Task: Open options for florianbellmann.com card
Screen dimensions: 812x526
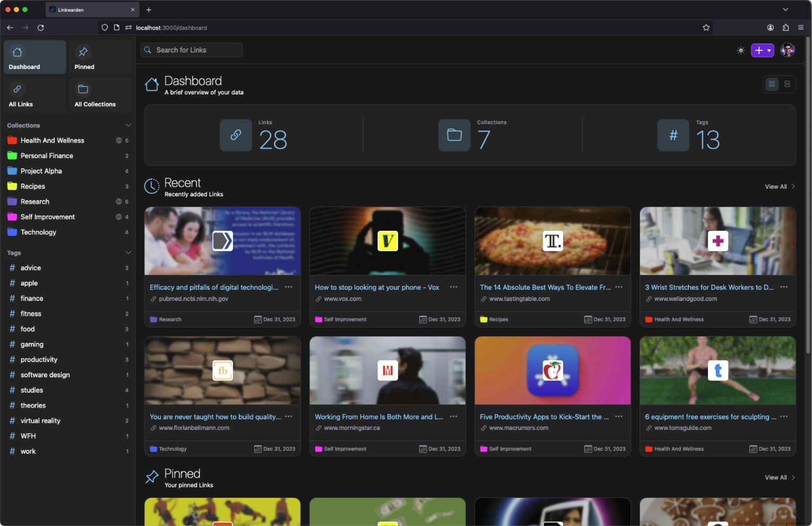Action: click(289, 417)
